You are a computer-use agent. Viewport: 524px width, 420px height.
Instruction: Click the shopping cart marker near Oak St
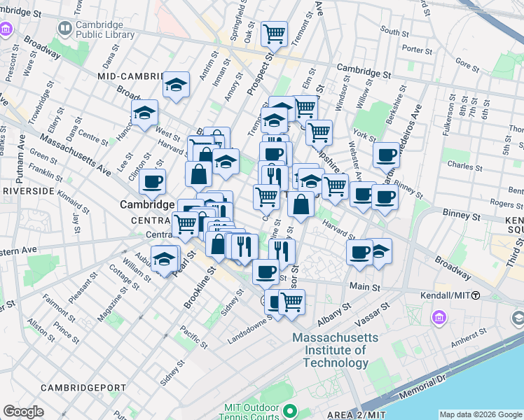point(275,34)
